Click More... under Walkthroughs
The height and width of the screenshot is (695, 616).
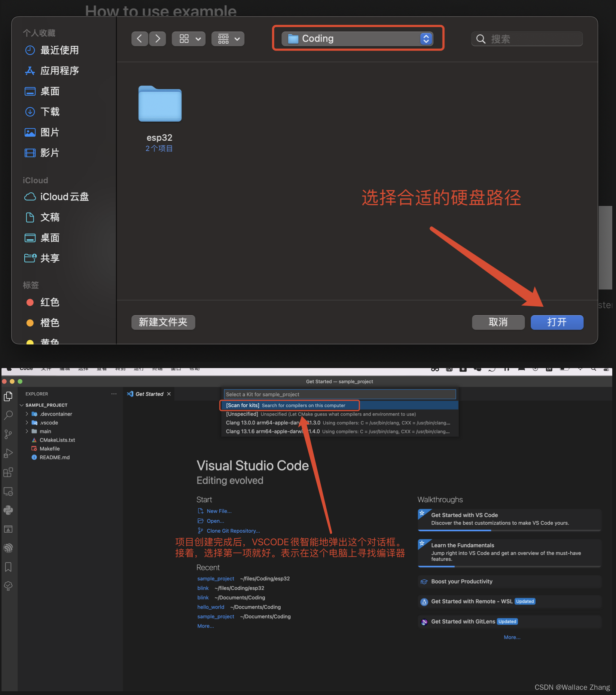512,637
